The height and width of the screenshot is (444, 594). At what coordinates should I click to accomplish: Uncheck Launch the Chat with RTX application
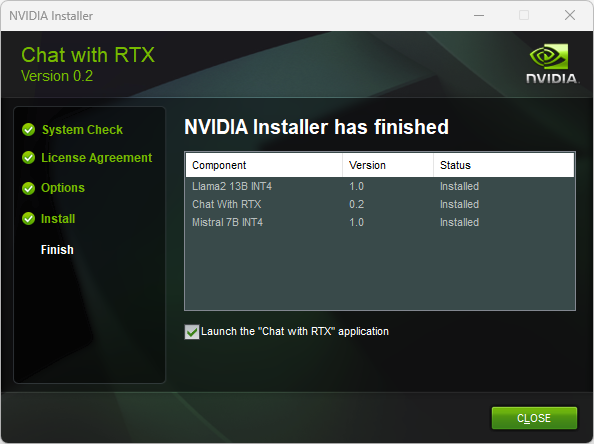click(192, 332)
